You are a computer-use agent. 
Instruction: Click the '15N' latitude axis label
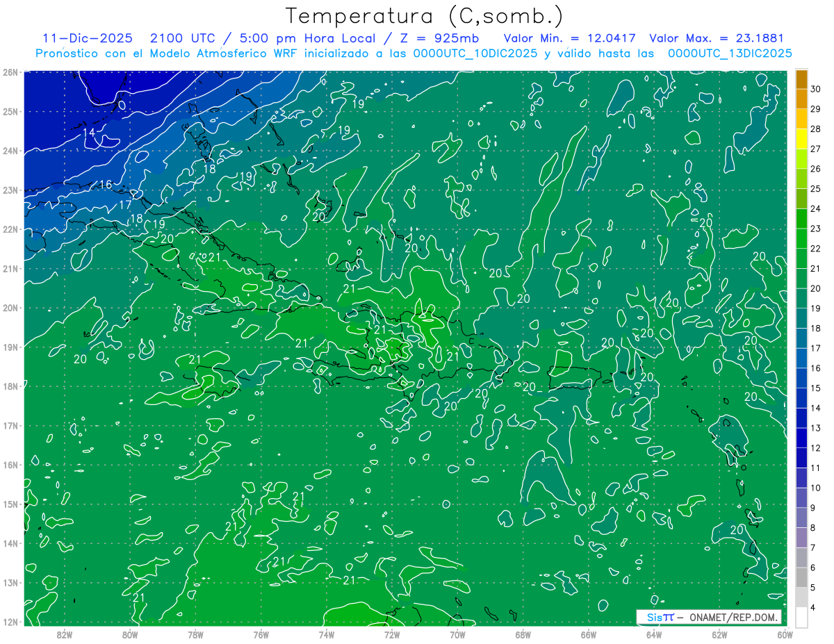tap(10, 504)
